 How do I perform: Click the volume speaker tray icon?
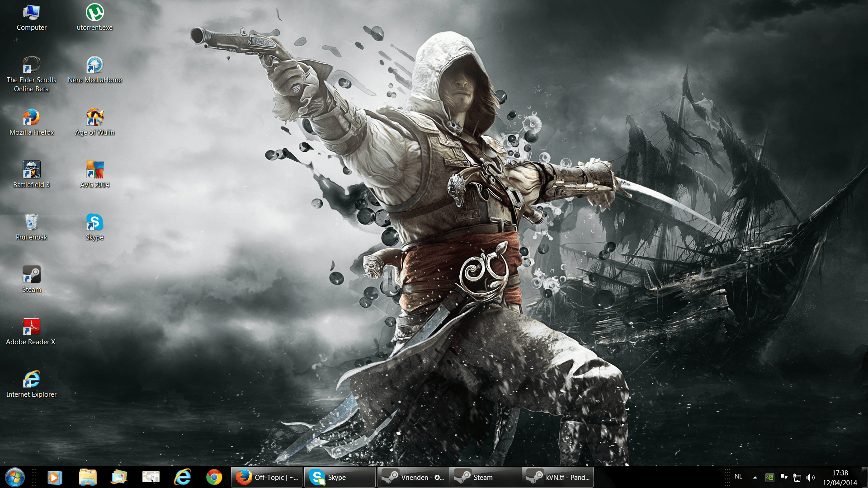click(x=810, y=477)
